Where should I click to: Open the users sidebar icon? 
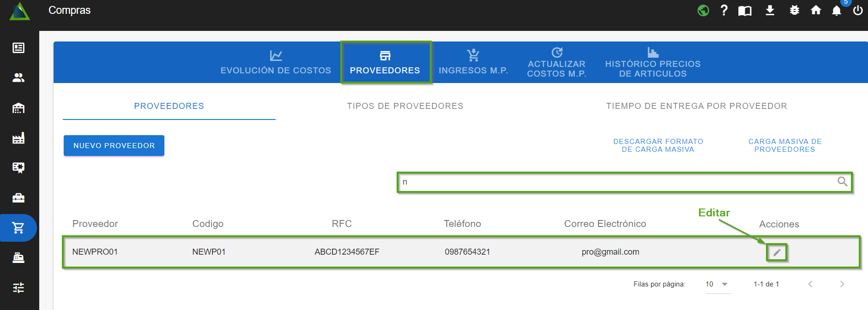point(18,77)
